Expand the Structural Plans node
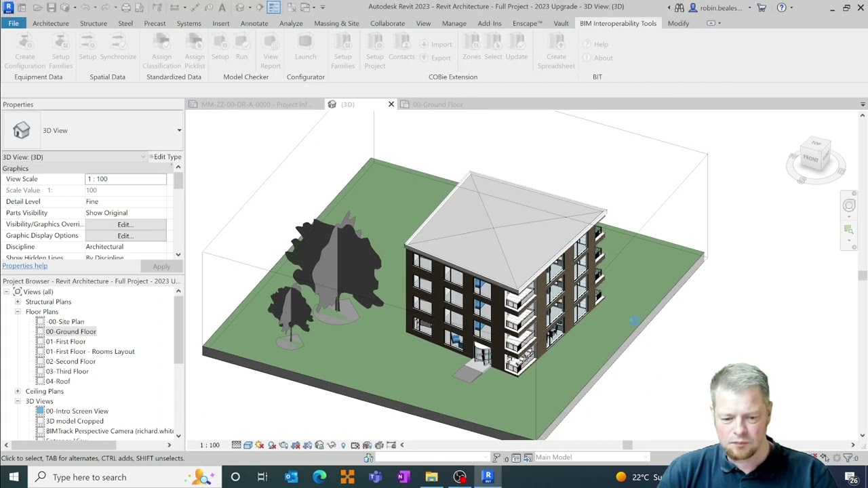The height and width of the screenshot is (488, 868). (18, 302)
